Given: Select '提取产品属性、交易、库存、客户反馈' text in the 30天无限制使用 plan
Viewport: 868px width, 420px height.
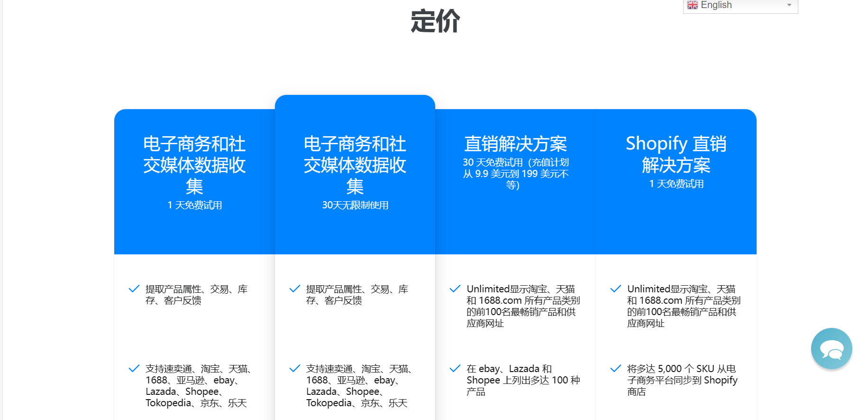Looking at the screenshot, I should (357, 295).
